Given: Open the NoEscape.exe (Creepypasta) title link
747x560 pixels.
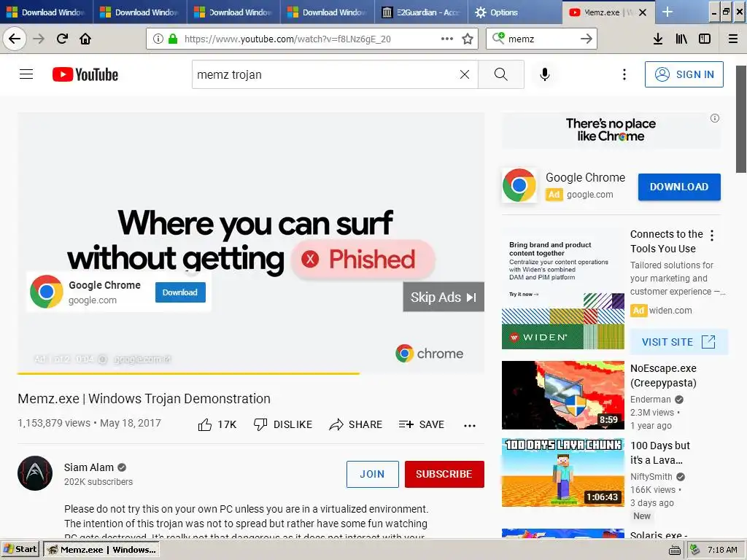Looking at the screenshot, I should pyautogui.click(x=663, y=376).
